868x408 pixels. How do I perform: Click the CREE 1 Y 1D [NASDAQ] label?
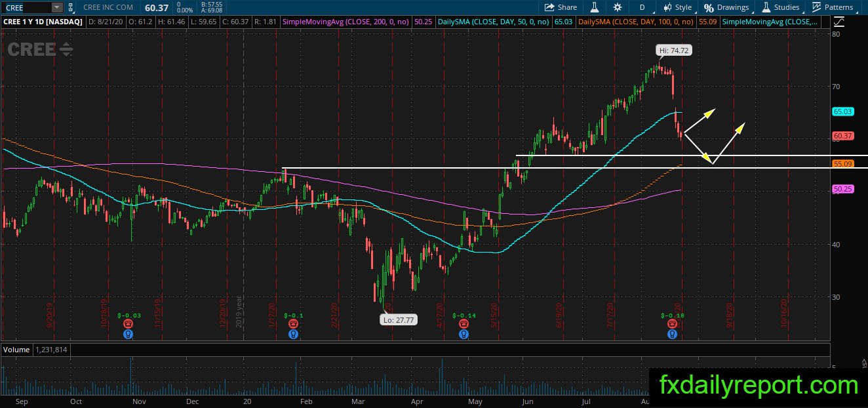pos(44,22)
